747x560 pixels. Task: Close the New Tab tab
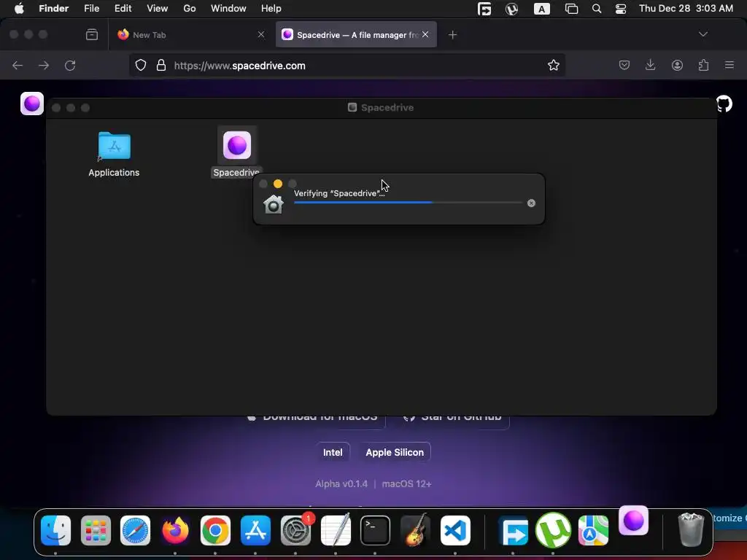261,34
